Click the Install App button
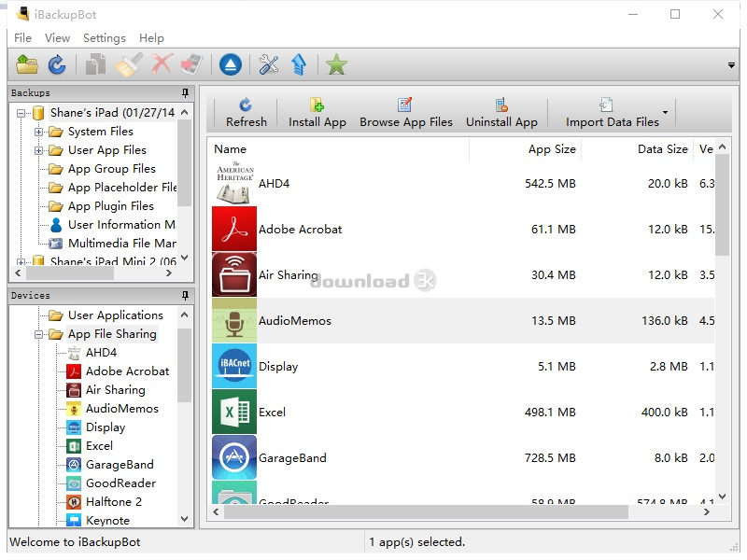The image size is (747, 560). click(317, 113)
